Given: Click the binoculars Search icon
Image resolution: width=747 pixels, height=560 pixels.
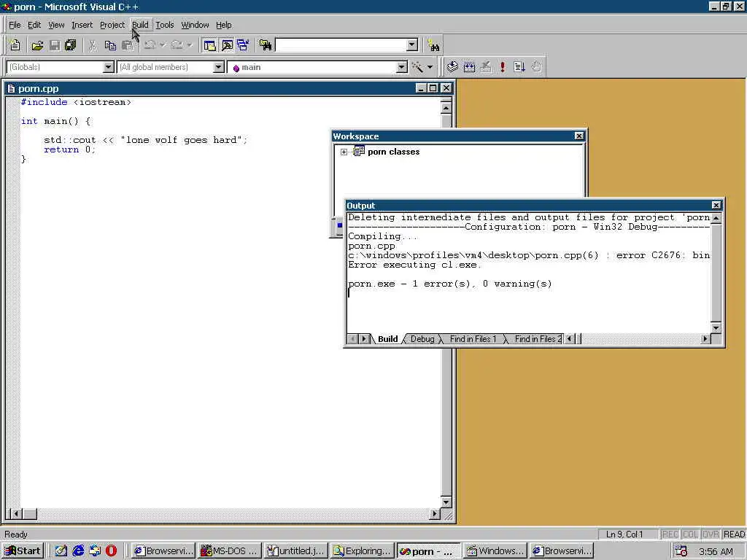Looking at the screenshot, I should pos(433,45).
